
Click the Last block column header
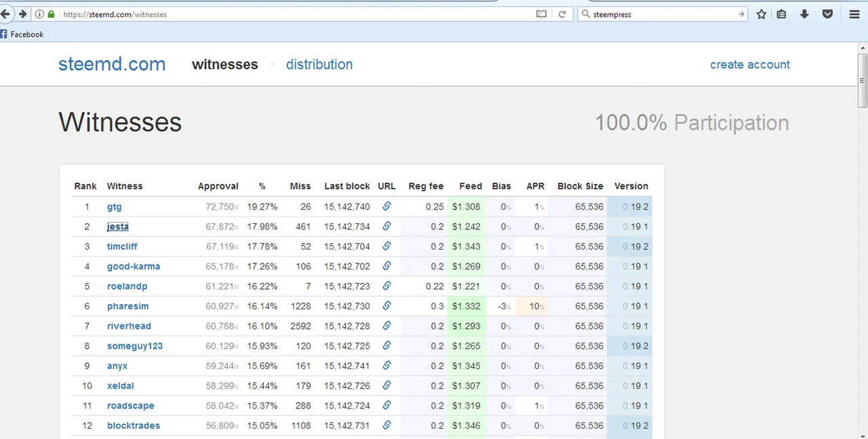click(x=347, y=186)
